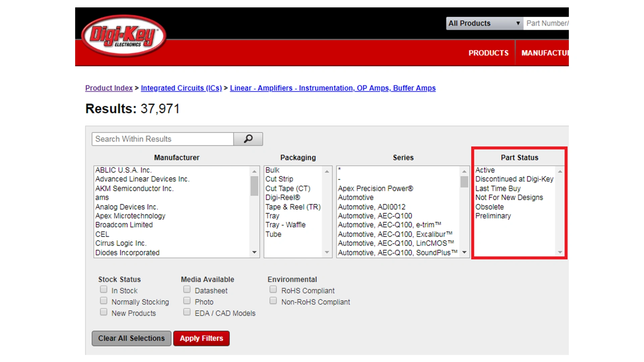Toggle RoHS Compliant checkbox
644x362 pixels.
click(x=273, y=289)
